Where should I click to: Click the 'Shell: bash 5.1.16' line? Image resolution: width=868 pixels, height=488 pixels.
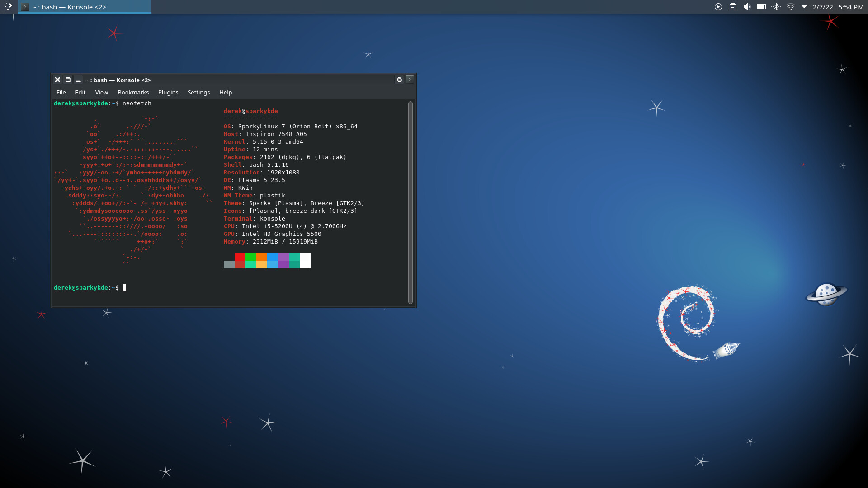click(x=256, y=165)
